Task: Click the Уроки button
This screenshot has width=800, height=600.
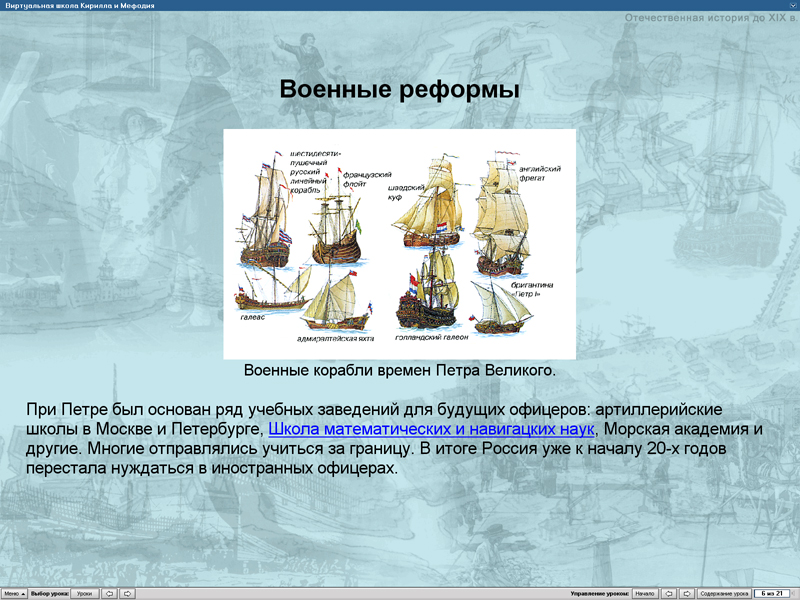Action: [83, 592]
